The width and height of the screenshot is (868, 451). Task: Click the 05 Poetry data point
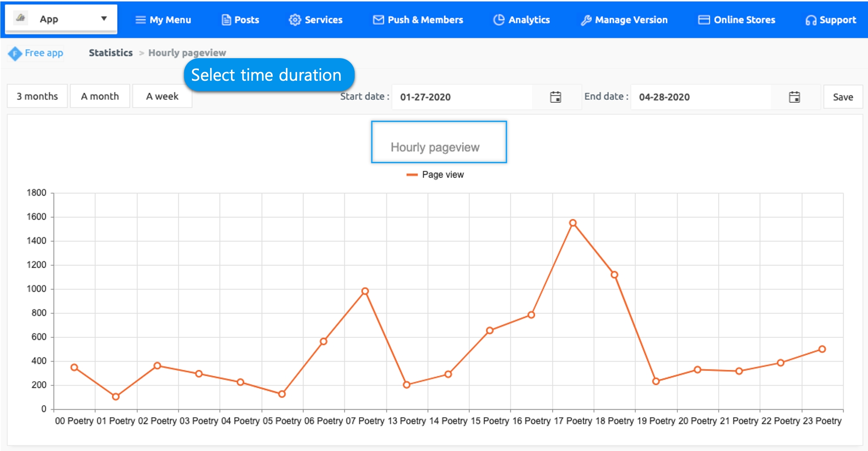tap(282, 394)
